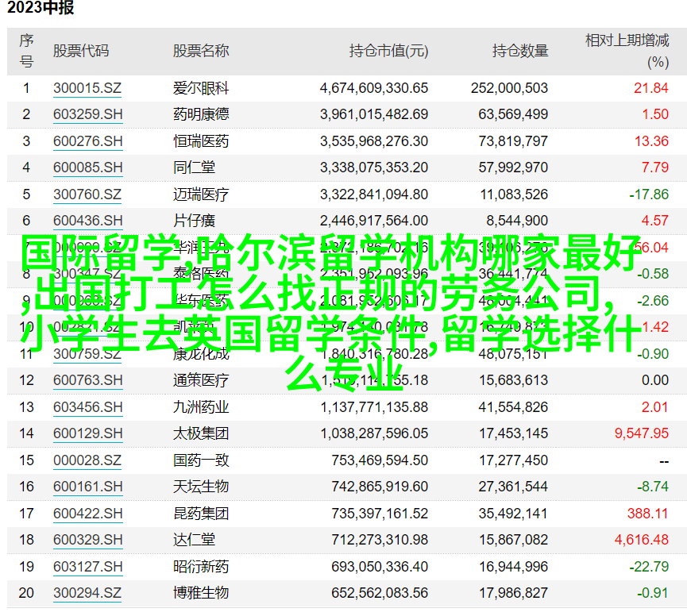Click market value 3,322,841,094.80
This screenshot has height=616, width=687.
pyautogui.click(x=374, y=194)
